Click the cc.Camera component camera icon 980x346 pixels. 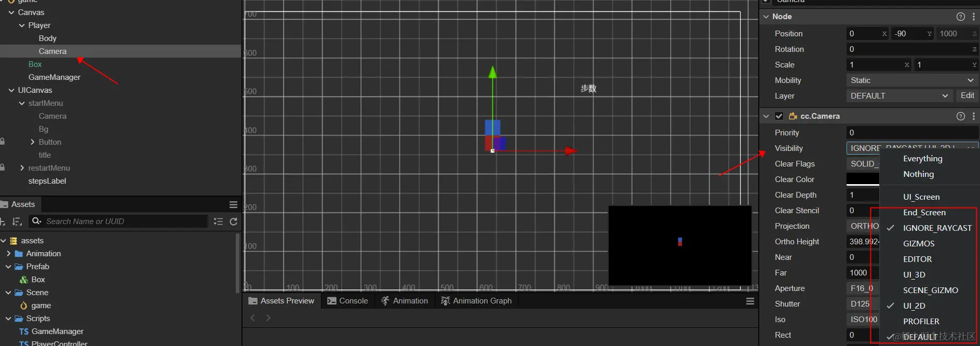(x=793, y=116)
